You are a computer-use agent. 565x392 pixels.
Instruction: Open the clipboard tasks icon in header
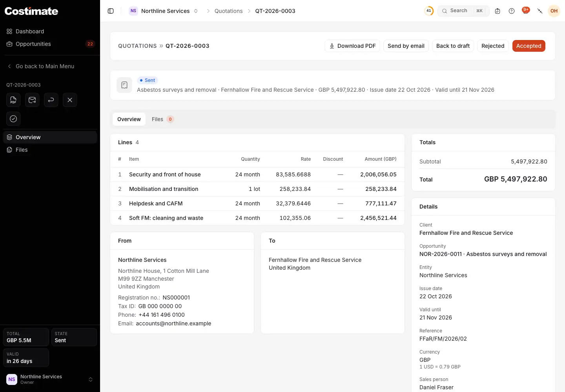[x=498, y=11]
